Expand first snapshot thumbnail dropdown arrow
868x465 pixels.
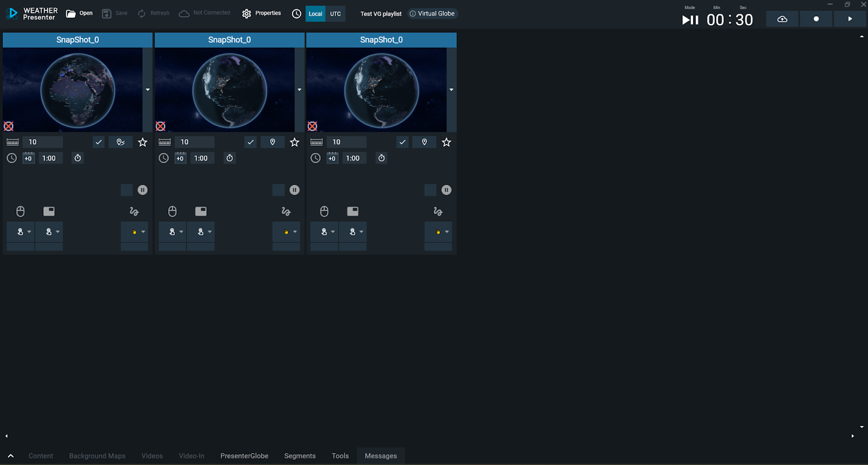click(148, 90)
